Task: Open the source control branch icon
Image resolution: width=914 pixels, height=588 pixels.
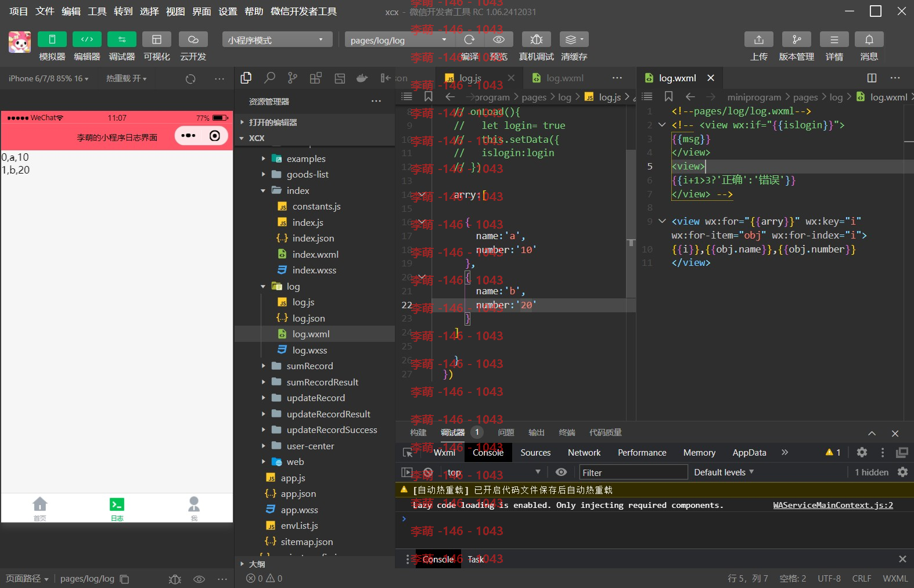Action: click(x=293, y=78)
